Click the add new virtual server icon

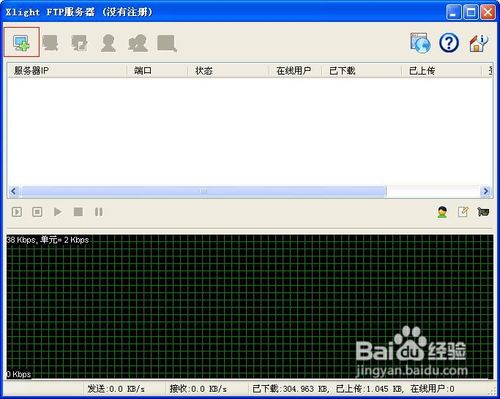(22, 43)
